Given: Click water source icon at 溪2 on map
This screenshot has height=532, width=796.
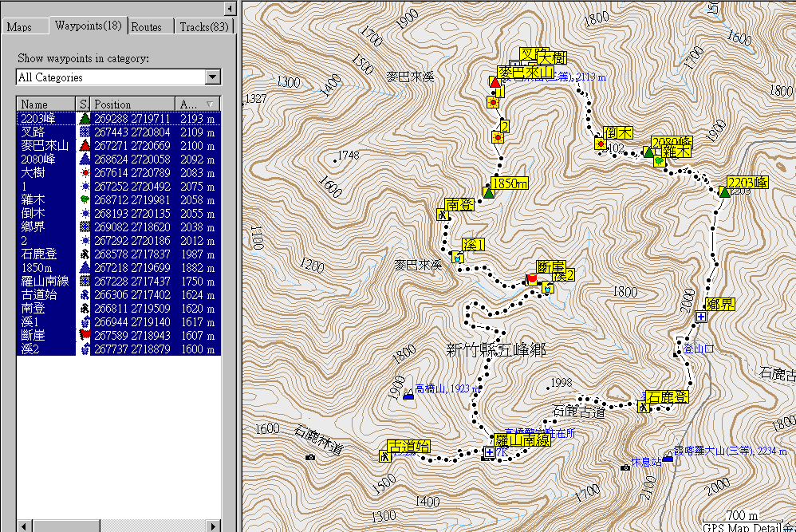Looking at the screenshot, I should tap(547, 288).
